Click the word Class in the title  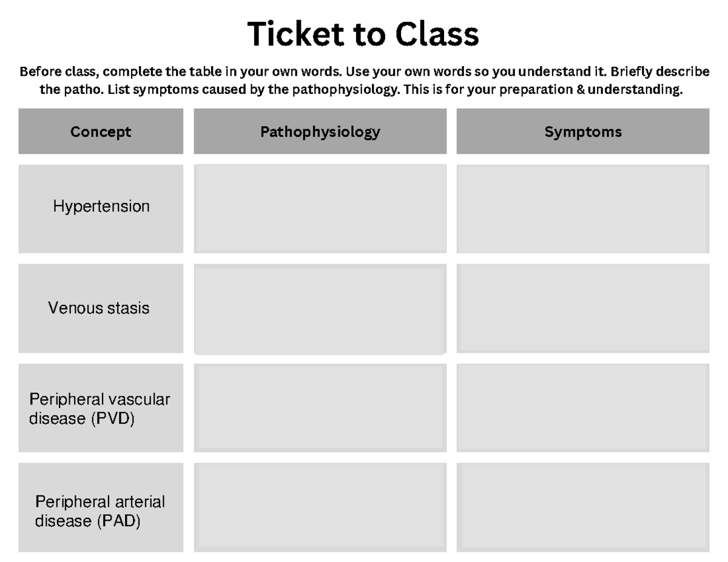click(x=437, y=34)
